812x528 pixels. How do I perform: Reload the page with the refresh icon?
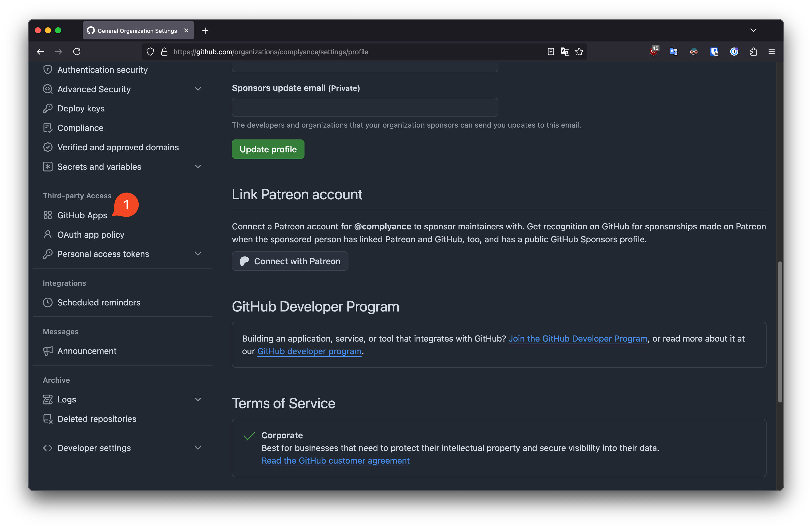[77, 52]
